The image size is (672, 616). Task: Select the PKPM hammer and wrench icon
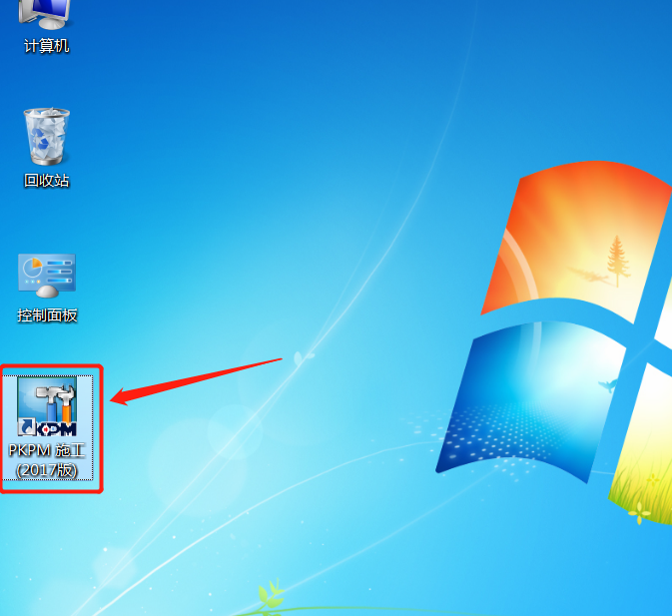(47, 406)
